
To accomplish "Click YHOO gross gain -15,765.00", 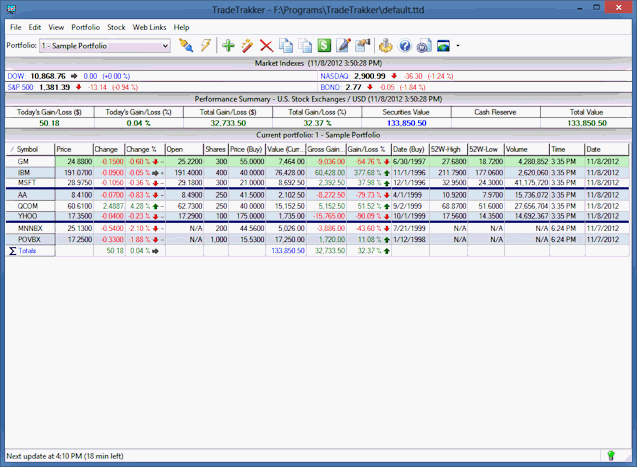I will pos(329,216).
